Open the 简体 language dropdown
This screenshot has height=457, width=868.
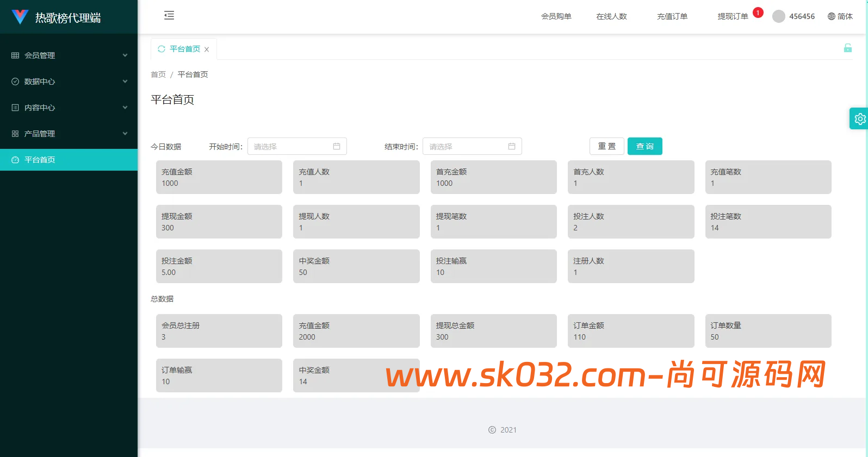click(840, 16)
